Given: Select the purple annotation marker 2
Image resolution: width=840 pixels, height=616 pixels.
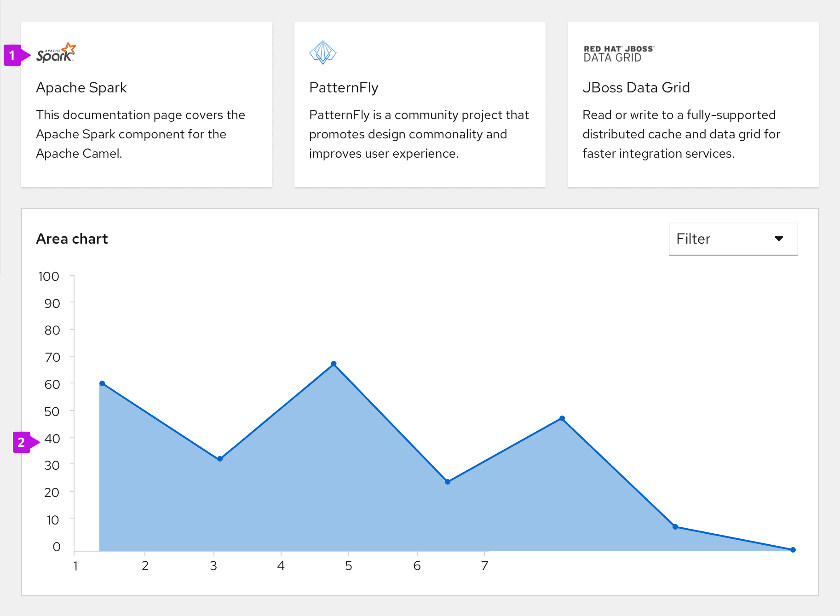Looking at the screenshot, I should 22,442.
